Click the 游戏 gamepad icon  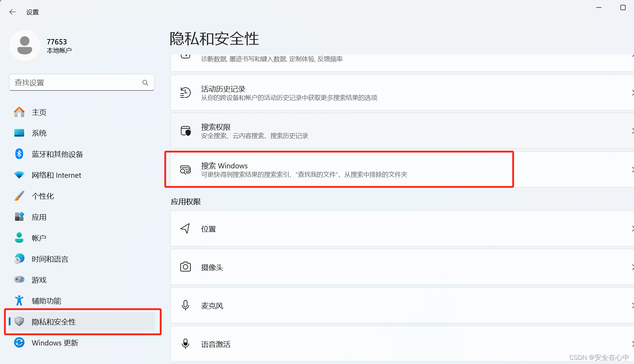point(19,279)
